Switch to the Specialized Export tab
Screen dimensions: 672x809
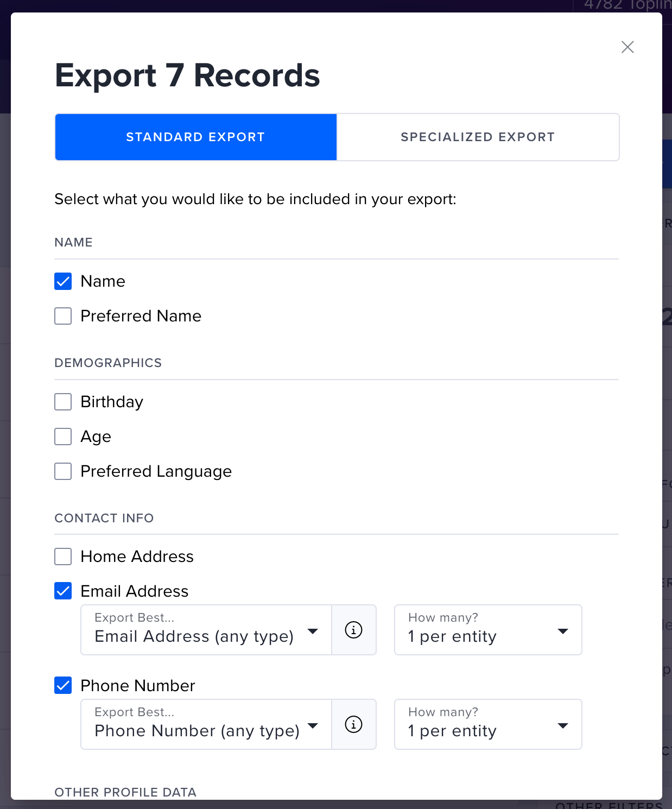click(x=478, y=137)
